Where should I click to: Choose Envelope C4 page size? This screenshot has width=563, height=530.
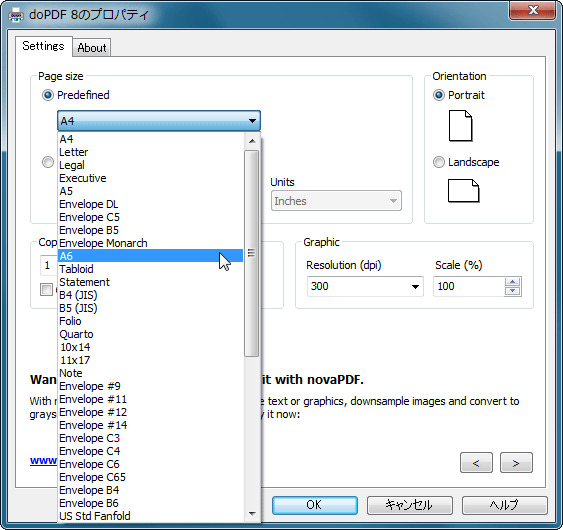[150, 451]
